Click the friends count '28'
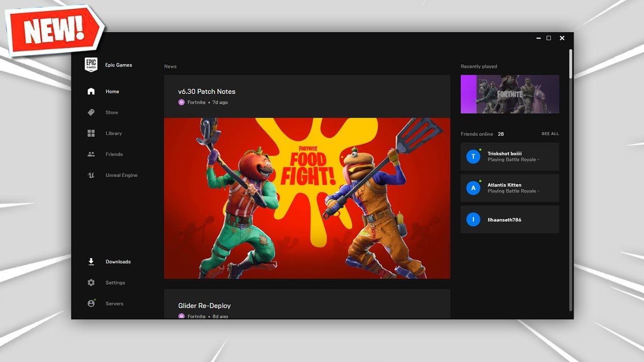The width and height of the screenshot is (644, 362). coord(501,134)
